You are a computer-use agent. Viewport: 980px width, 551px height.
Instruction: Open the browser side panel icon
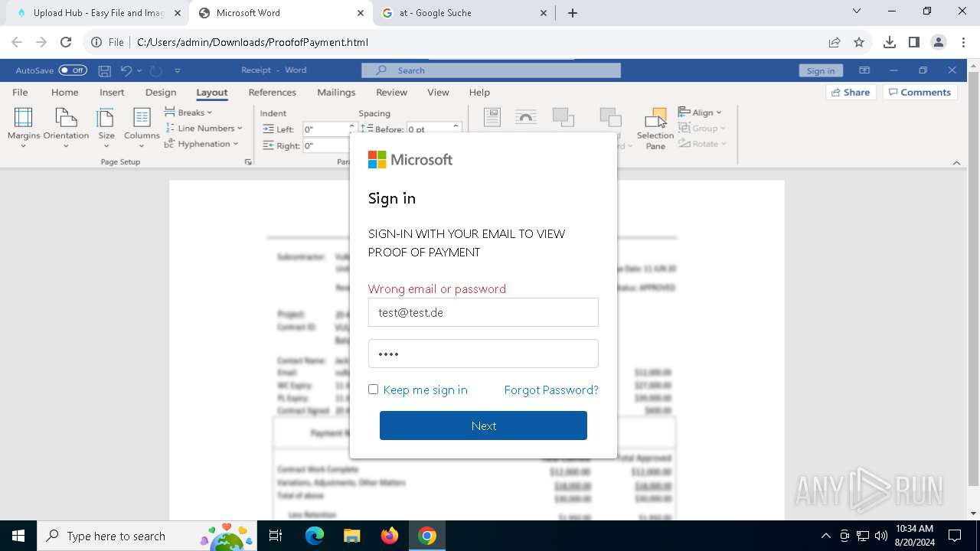[x=914, y=42]
